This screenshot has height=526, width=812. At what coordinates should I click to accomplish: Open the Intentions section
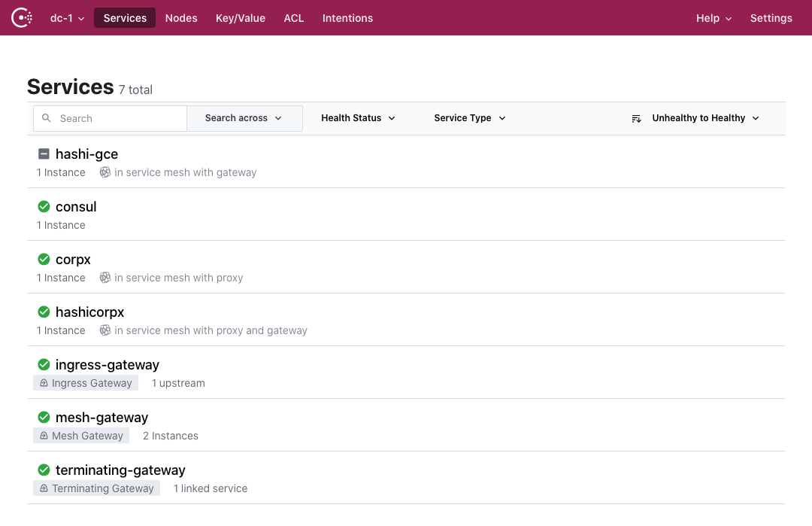point(347,17)
